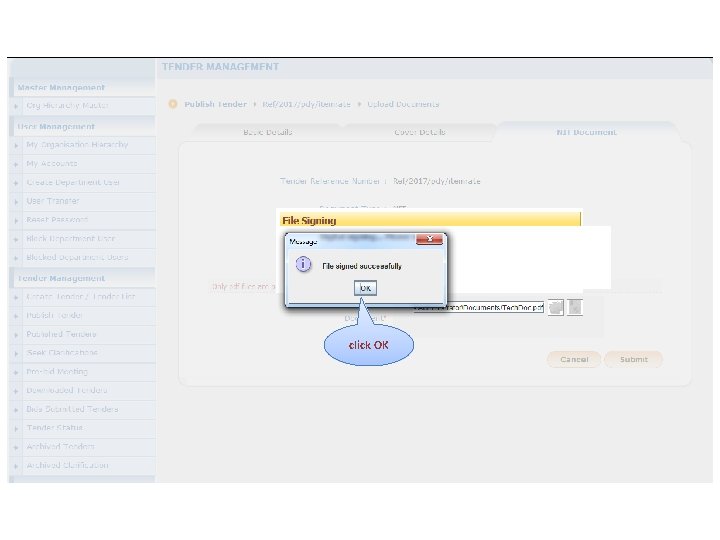Expand arrow beside My Organisation Hierarchy

(16, 145)
